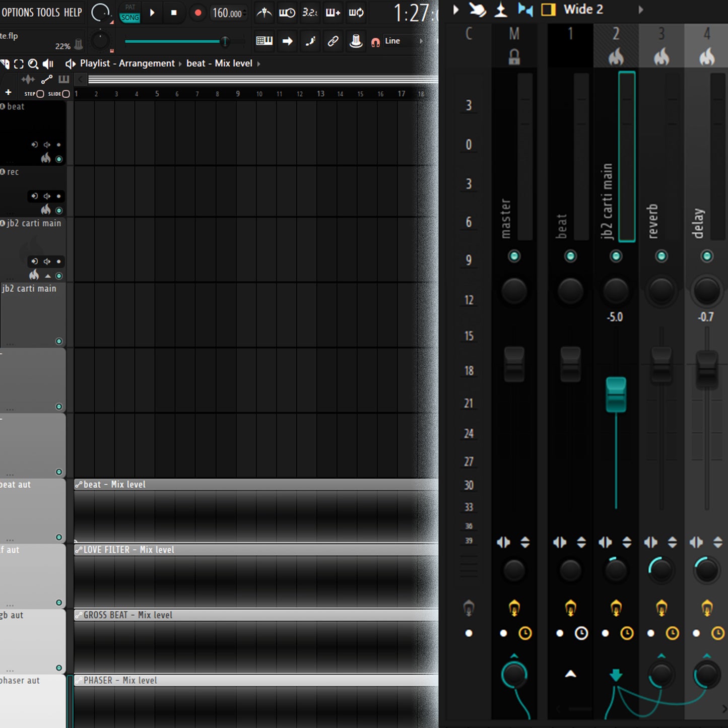728x728 pixels.
Task: Adjust the delay track volume fader
Action: (707, 370)
